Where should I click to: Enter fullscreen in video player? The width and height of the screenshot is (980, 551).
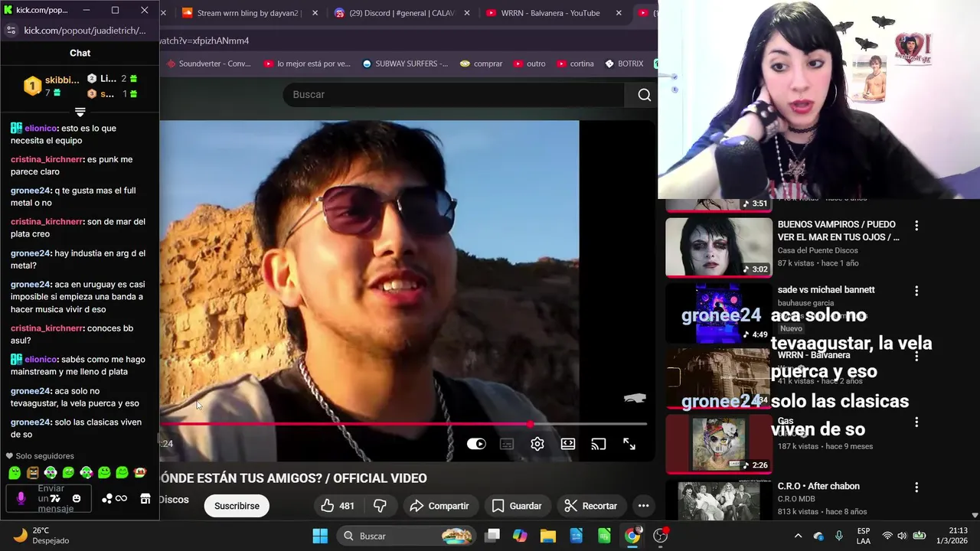pos(629,444)
